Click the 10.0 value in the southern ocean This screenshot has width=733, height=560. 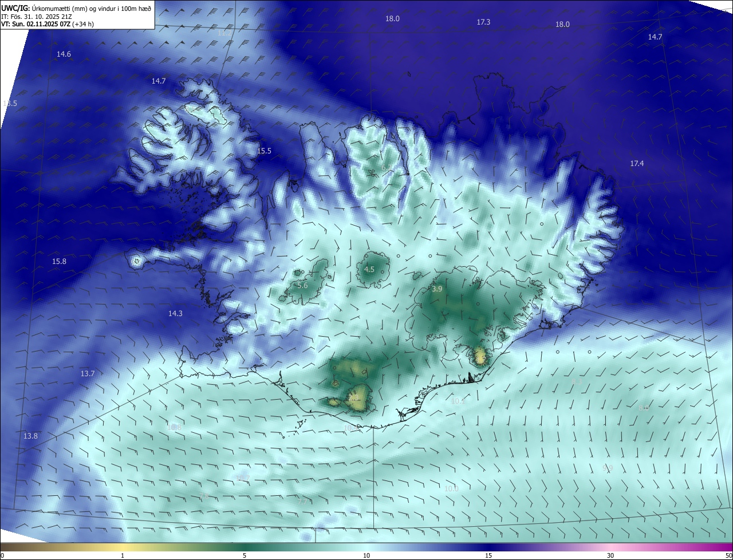tap(451, 489)
